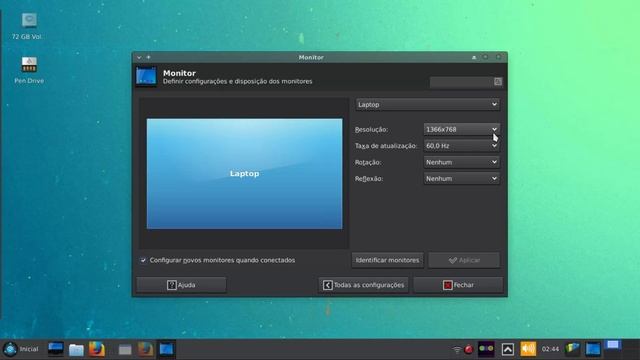The height and width of the screenshot is (360, 640).
Task: Go back to Todas as configurações
Action: pyautogui.click(x=363, y=285)
